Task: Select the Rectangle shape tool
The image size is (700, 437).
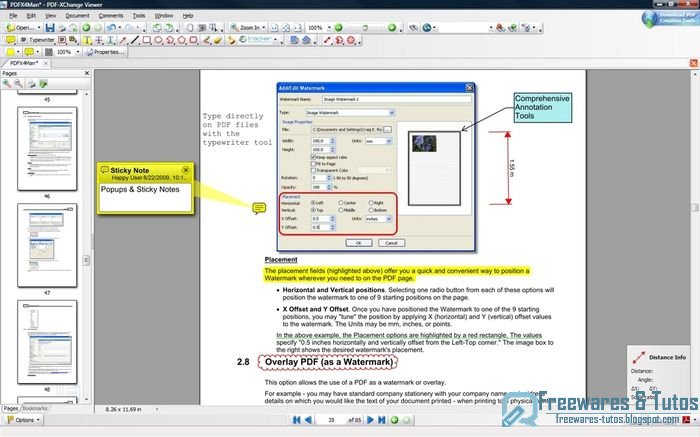Action: [146, 40]
